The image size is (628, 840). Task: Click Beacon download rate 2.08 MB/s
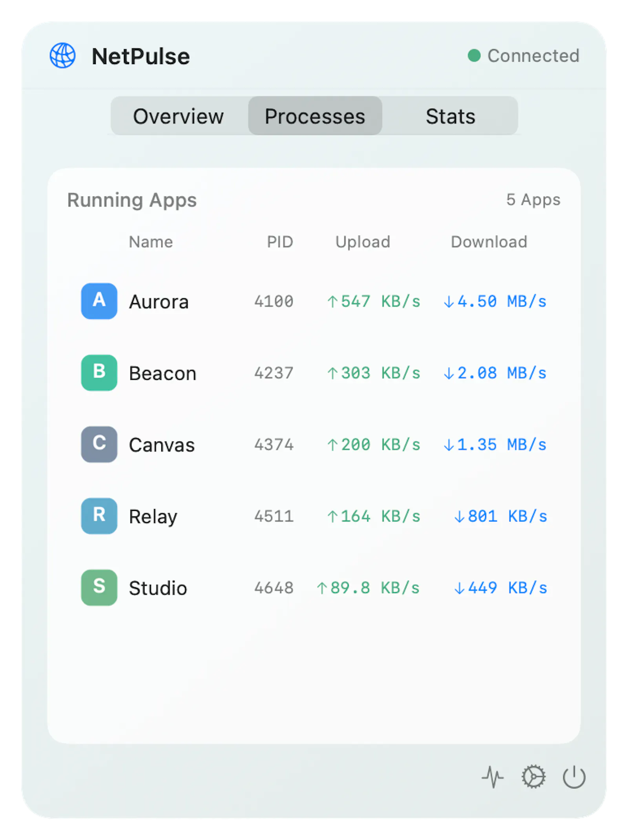click(x=495, y=373)
